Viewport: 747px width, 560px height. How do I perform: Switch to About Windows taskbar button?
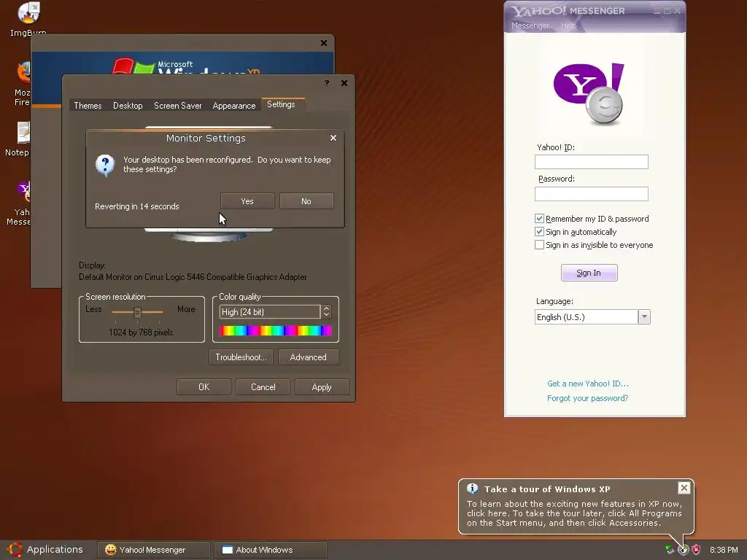tap(271, 550)
